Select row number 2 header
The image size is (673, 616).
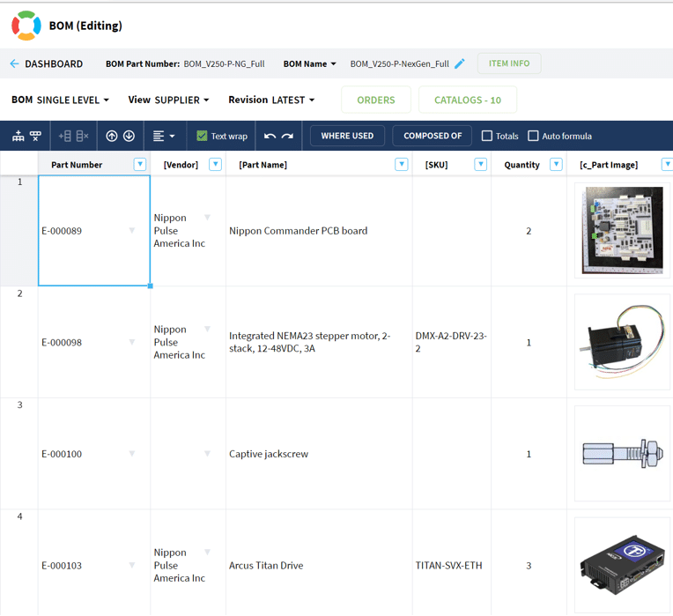tap(19, 342)
